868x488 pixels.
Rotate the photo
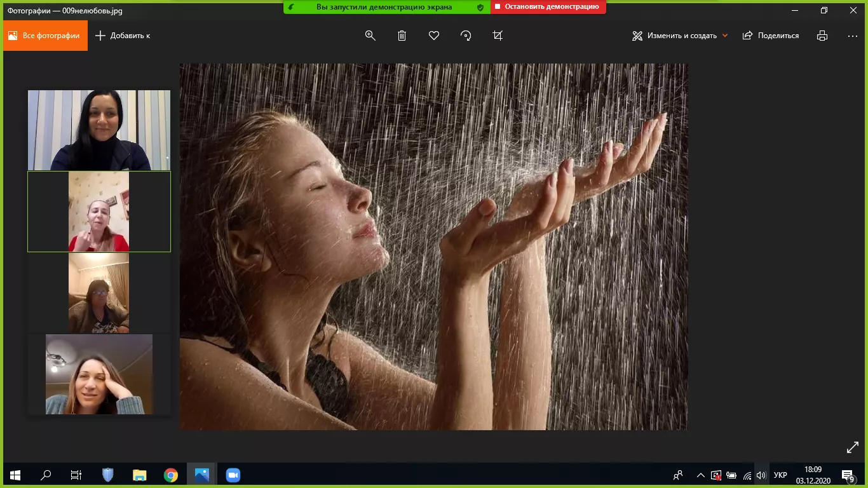466,36
